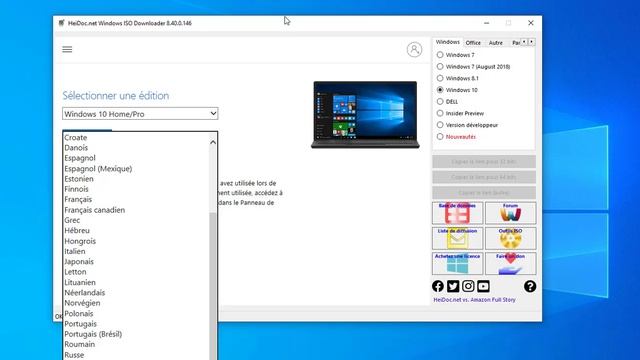Click the Windows 10 laptop image
The image size is (640, 360).
point(365,114)
